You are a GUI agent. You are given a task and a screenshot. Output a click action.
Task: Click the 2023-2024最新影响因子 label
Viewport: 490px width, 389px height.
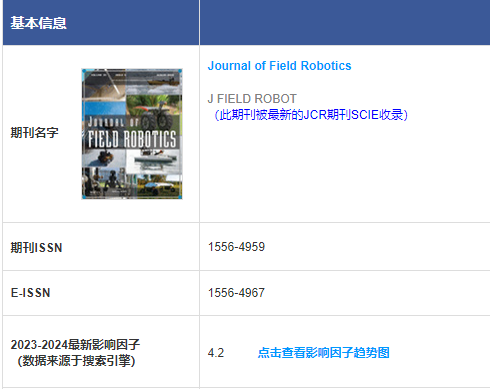[75, 344]
